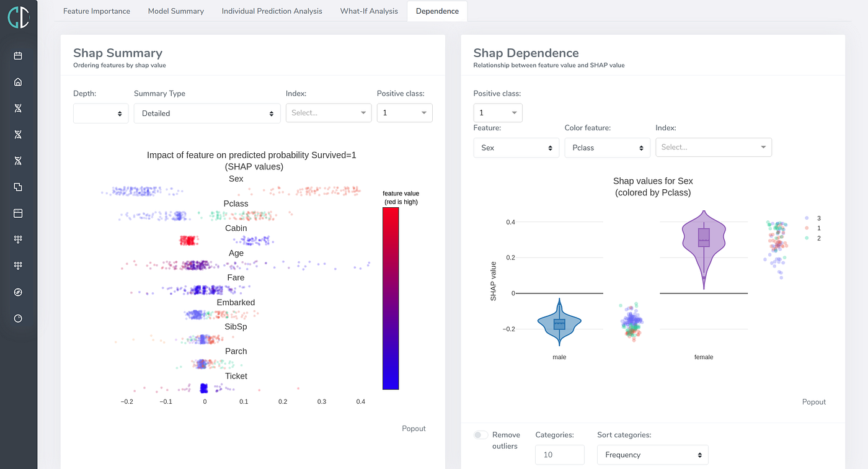
Task: Open the overlapping squares sidebar icon
Action: [x=18, y=187]
